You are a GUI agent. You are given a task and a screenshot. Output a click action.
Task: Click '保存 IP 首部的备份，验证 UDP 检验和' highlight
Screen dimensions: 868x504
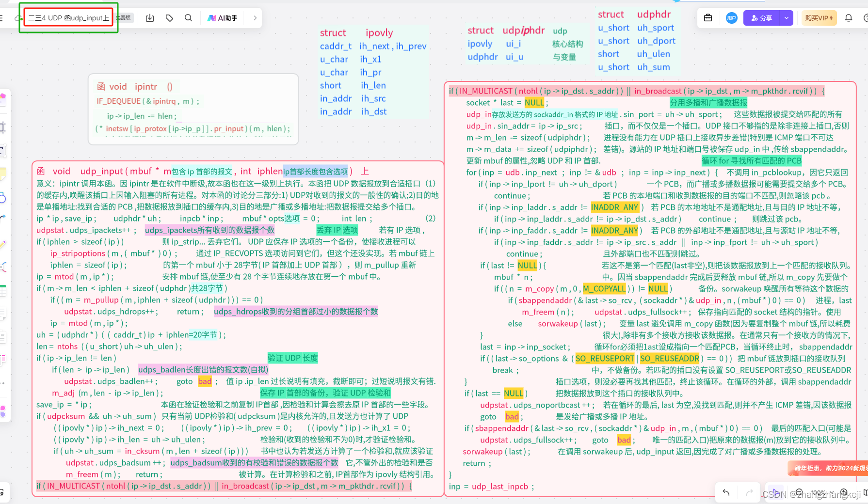325,393
